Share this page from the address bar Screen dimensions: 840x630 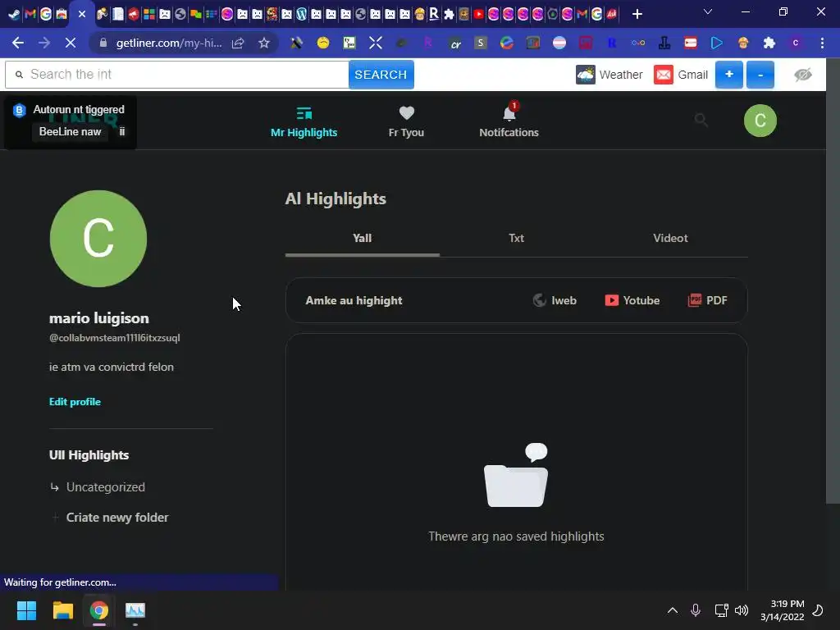click(238, 43)
